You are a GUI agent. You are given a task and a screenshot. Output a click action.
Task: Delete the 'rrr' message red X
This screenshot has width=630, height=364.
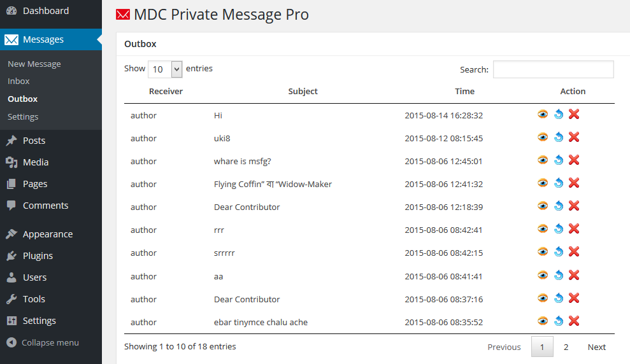(x=574, y=229)
